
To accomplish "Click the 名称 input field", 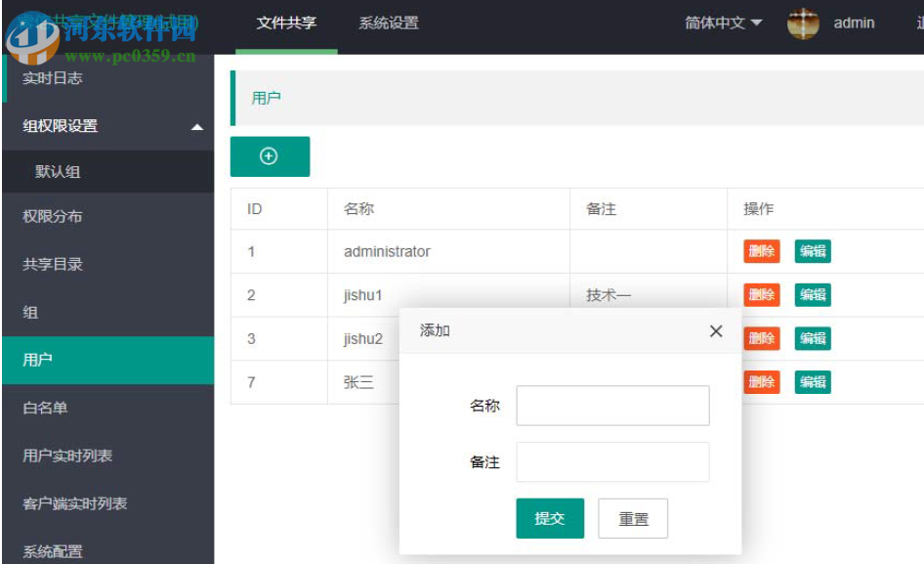I will [x=612, y=405].
